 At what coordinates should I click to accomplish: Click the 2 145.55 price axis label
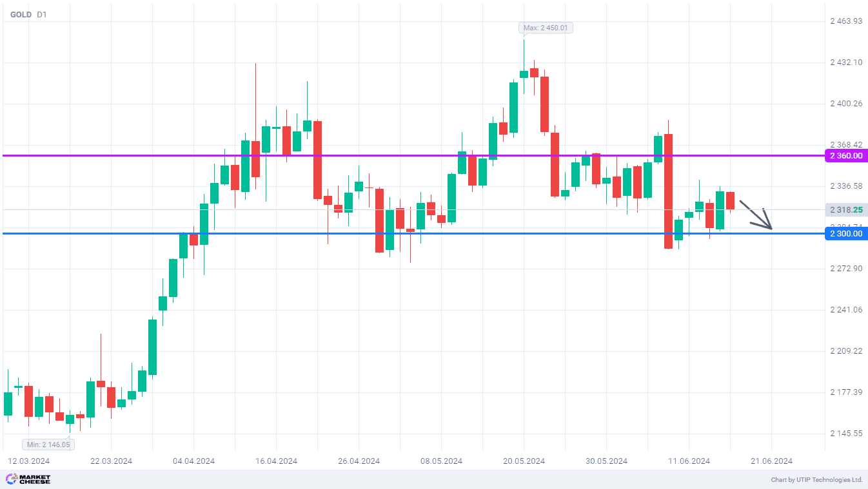(846, 434)
